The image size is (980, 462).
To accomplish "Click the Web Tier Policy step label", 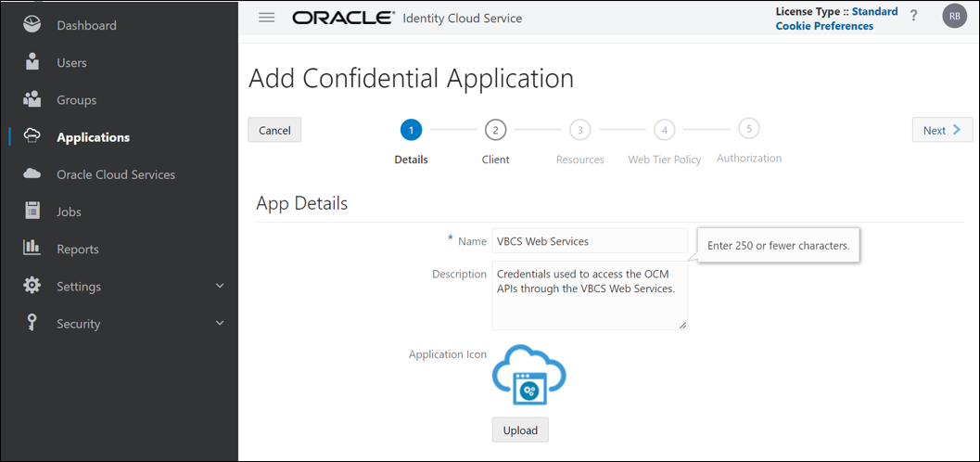I will point(665,160).
